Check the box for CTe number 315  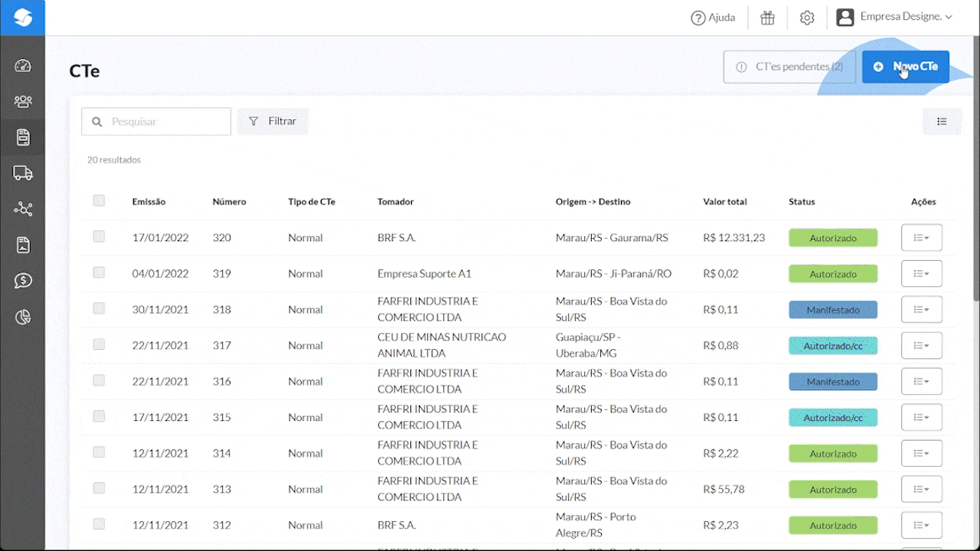tap(99, 416)
